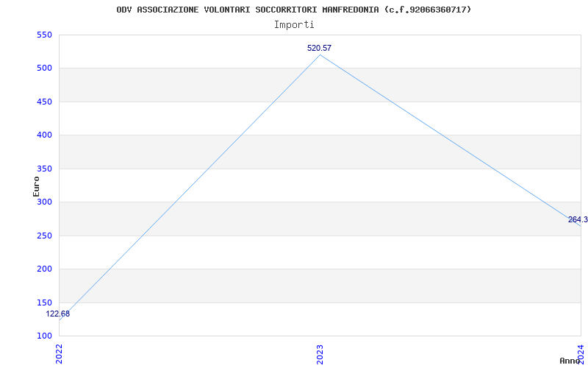The height and width of the screenshot is (368, 588).
Task: Select the 264.3 data label
Action: click(x=578, y=219)
